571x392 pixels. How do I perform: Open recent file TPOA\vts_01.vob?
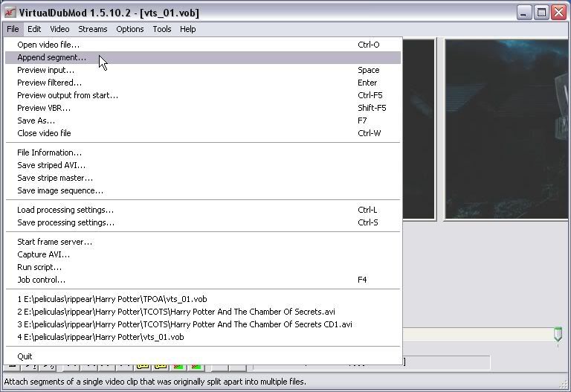pos(112,299)
